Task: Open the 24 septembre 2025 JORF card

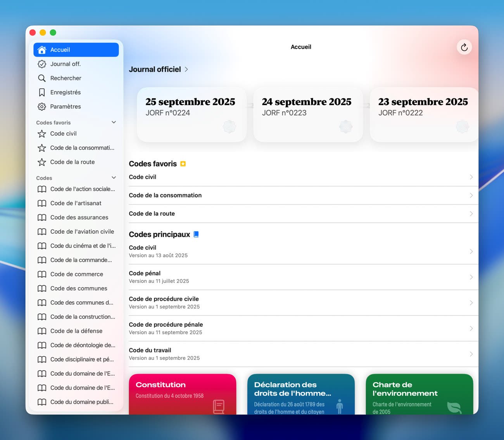Action: (x=308, y=115)
